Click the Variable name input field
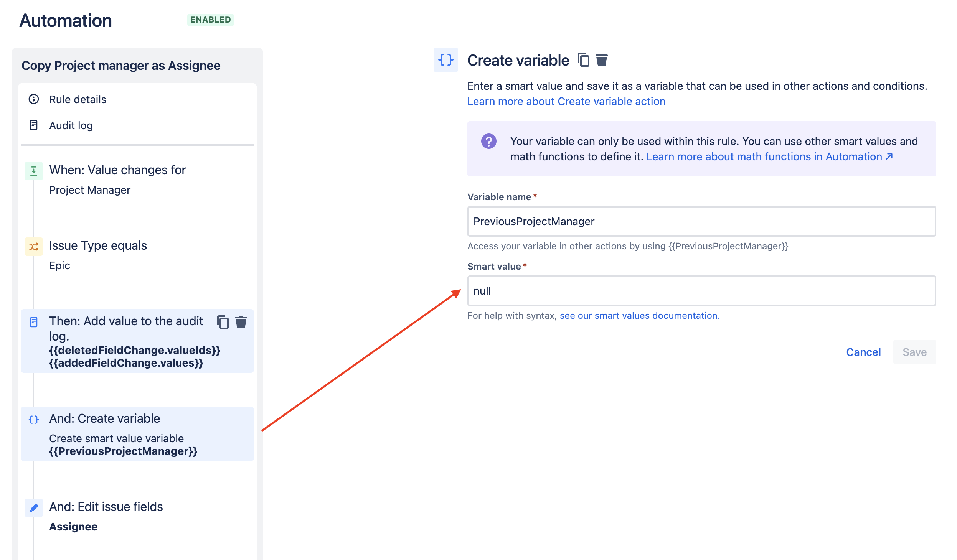The height and width of the screenshot is (560, 957). pos(701,221)
